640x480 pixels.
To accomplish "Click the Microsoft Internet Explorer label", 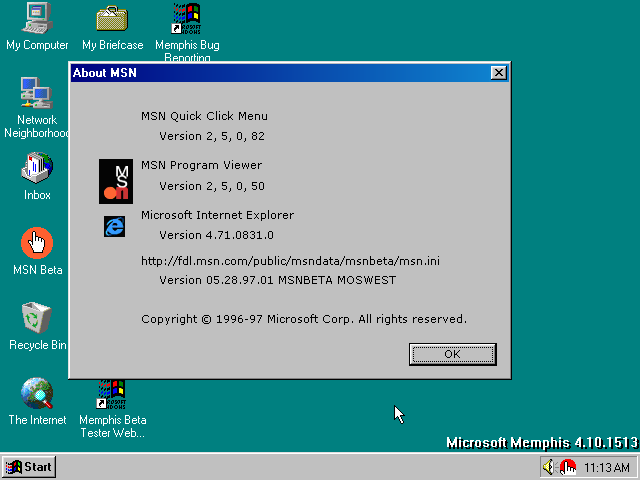I will tap(218, 215).
